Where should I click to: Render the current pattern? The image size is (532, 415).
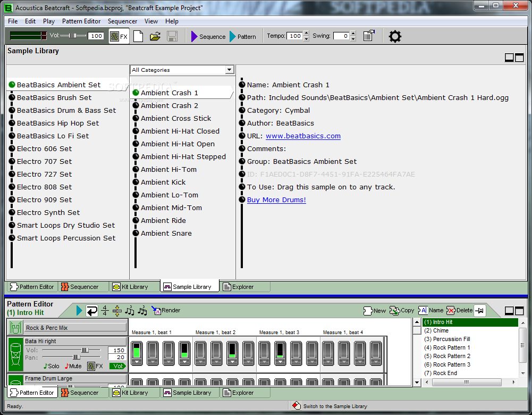click(x=166, y=310)
